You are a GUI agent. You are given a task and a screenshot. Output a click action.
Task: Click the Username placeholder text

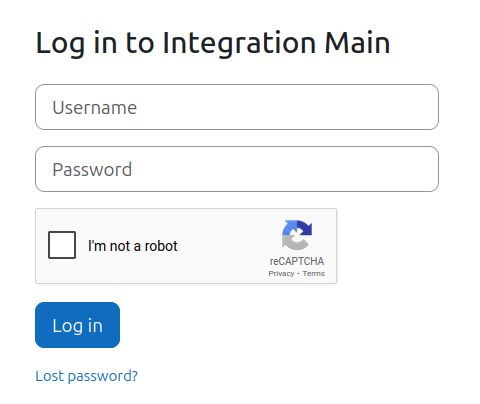95,108
